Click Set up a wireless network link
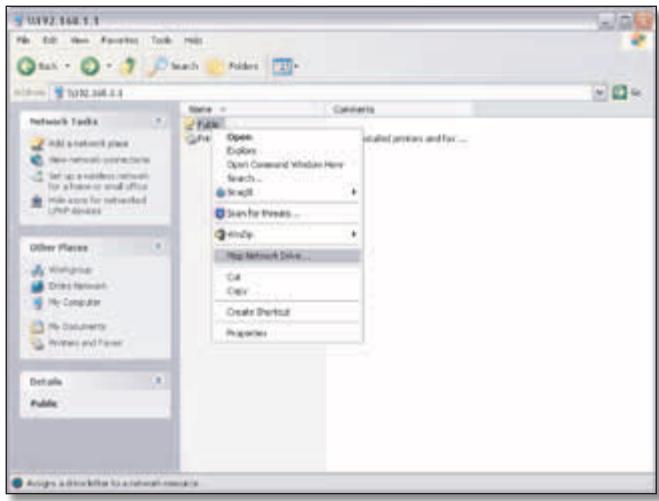 coord(98,181)
